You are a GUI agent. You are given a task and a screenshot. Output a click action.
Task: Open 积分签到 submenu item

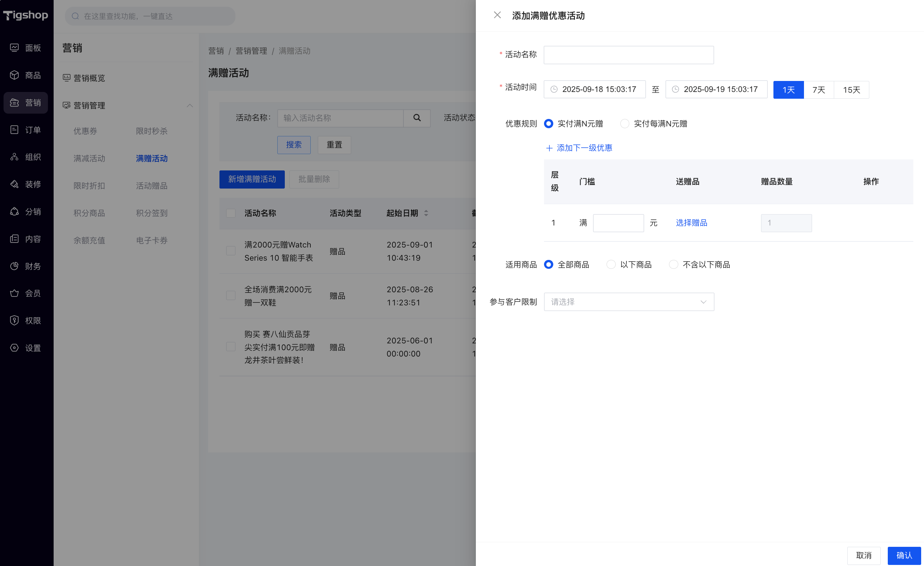pyautogui.click(x=152, y=213)
